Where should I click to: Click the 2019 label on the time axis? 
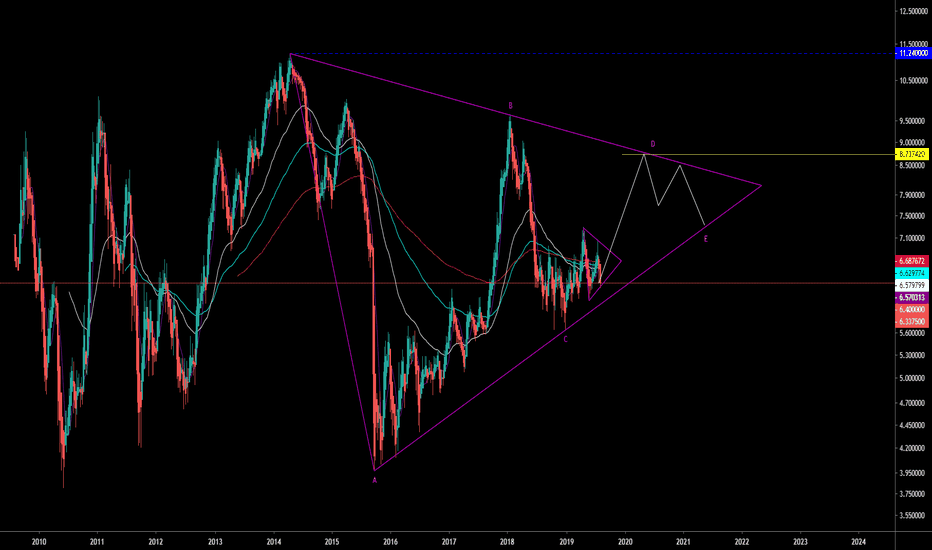coord(566,542)
